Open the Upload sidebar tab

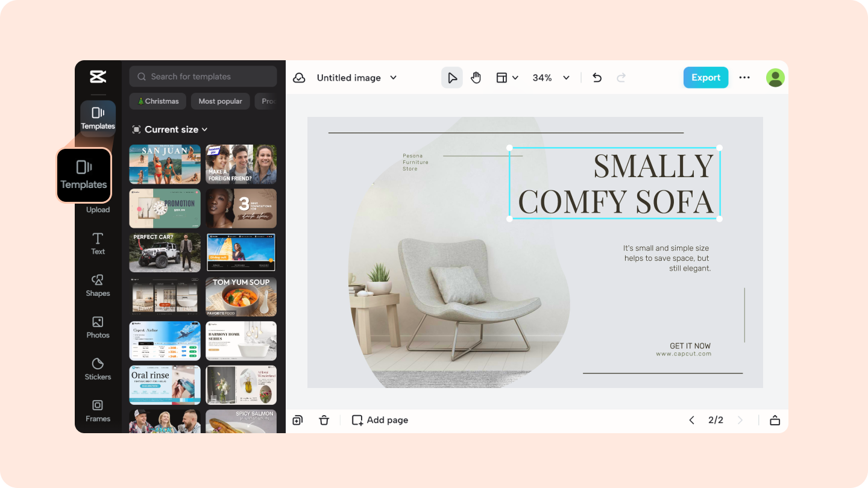pyautogui.click(x=98, y=210)
